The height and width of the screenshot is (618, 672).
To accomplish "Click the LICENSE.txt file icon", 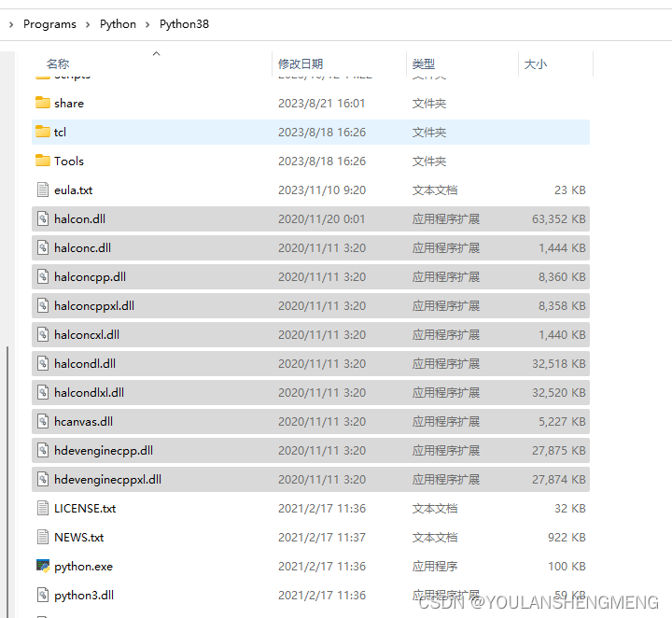I will tap(42, 508).
